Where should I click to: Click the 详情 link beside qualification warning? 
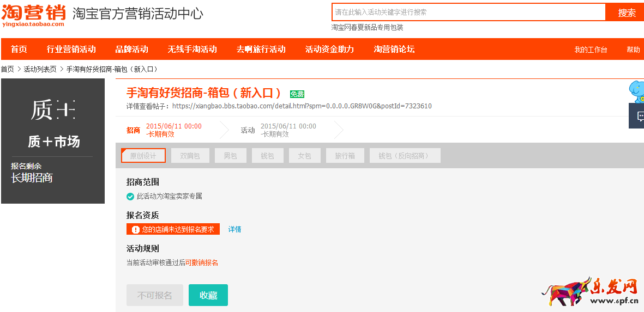point(234,229)
